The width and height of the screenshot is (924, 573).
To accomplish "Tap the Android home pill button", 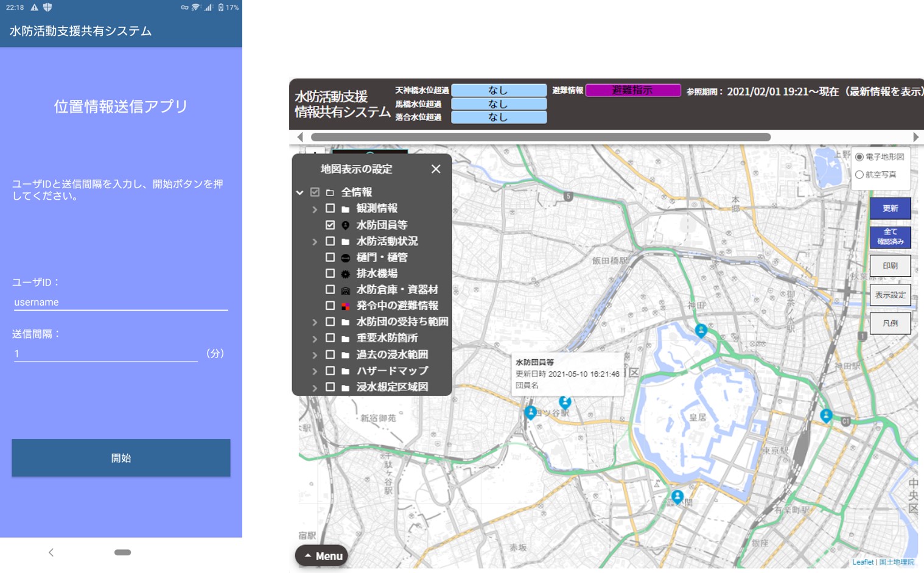I will 122,552.
